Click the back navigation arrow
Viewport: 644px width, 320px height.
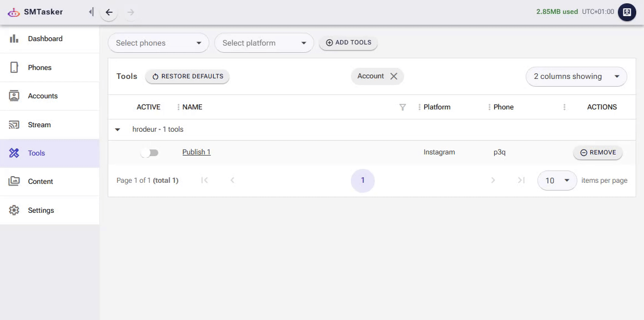[109, 12]
